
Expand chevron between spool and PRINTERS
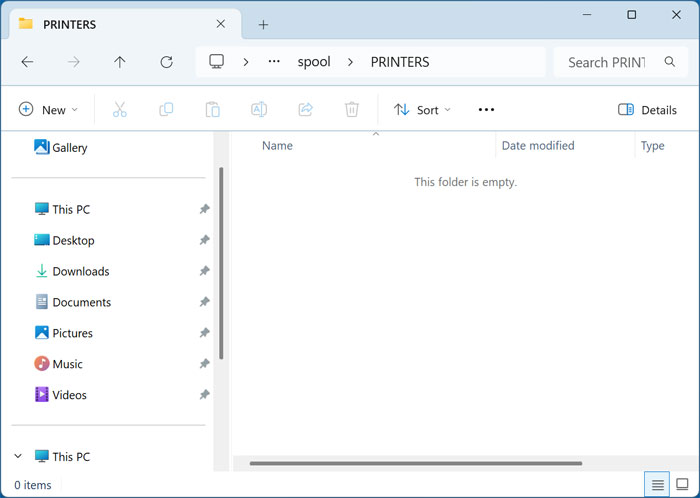coord(350,62)
